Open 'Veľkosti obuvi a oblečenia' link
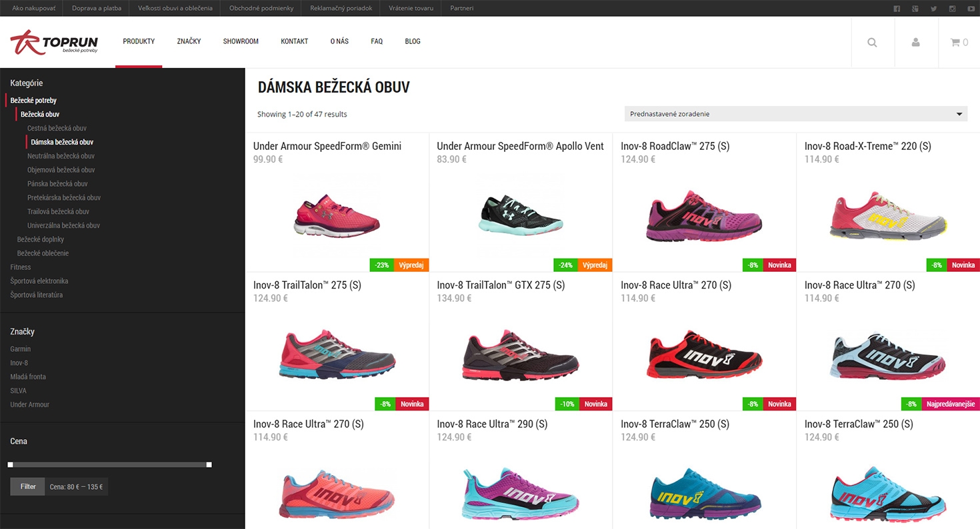 pos(175,9)
